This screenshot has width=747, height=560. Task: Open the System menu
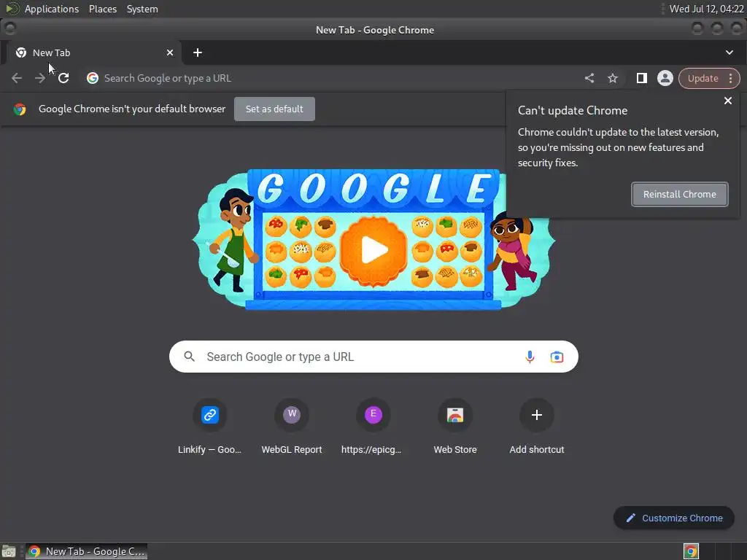click(142, 9)
